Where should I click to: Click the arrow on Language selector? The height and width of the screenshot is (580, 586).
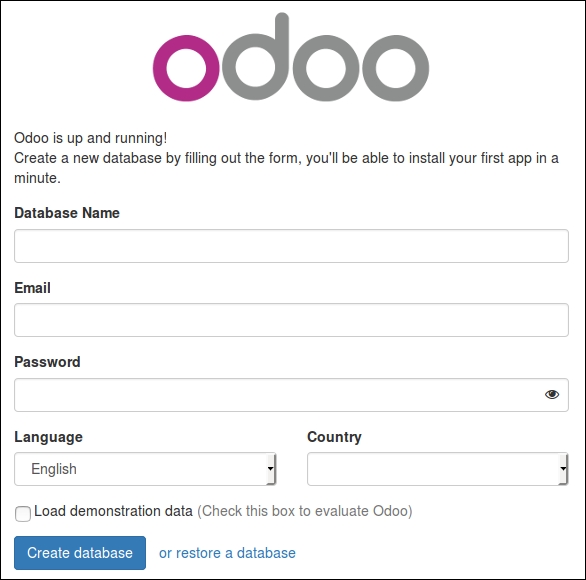point(271,469)
